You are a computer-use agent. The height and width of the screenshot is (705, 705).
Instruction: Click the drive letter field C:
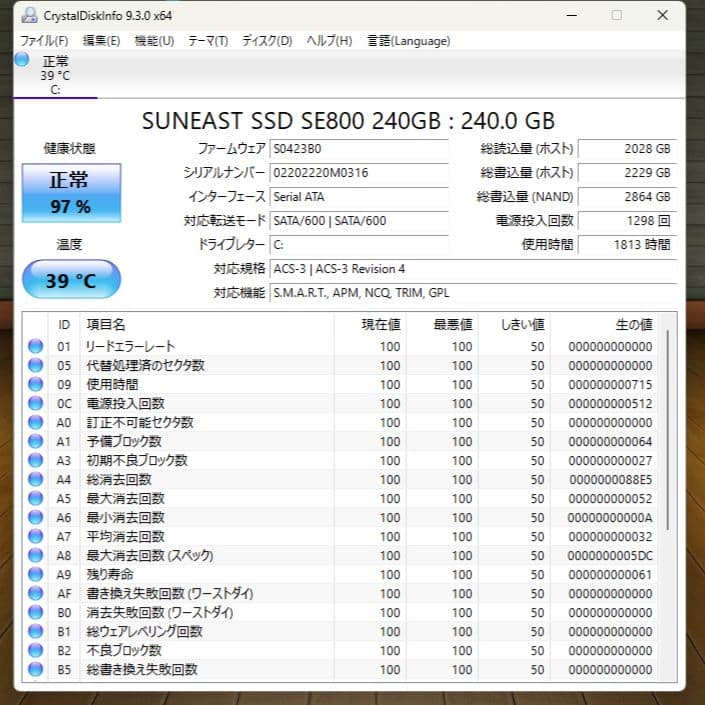(x=359, y=245)
